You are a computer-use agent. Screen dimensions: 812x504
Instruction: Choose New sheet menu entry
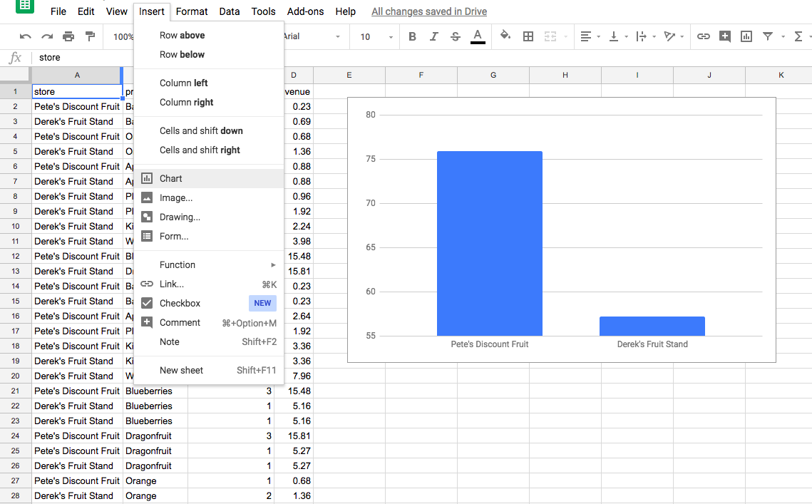(x=209, y=370)
